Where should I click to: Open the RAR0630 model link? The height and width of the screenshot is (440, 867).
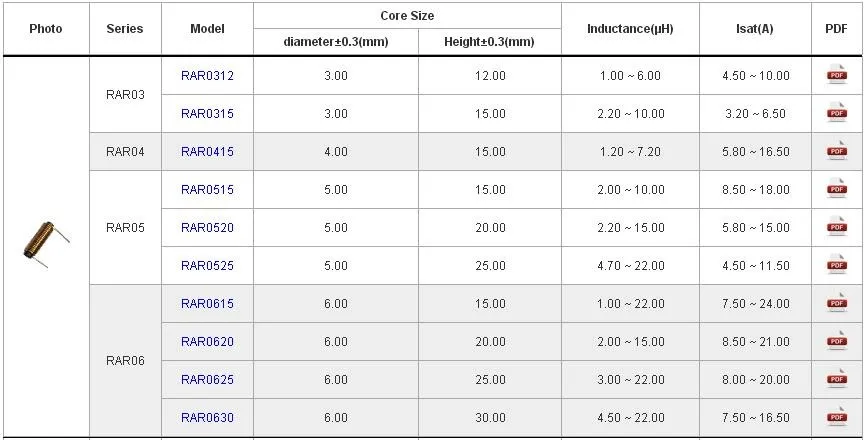[x=207, y=418]
